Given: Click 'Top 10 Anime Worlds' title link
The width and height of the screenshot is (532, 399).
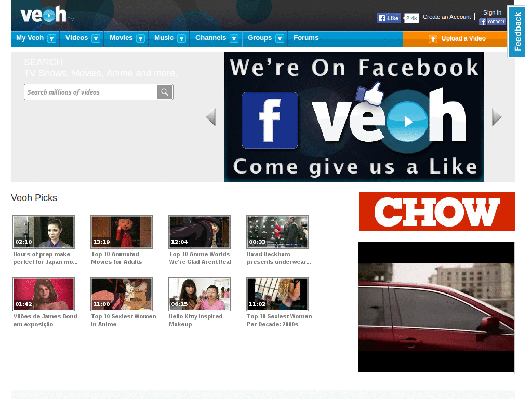Looking at the screenshot, I should (200, 258).
